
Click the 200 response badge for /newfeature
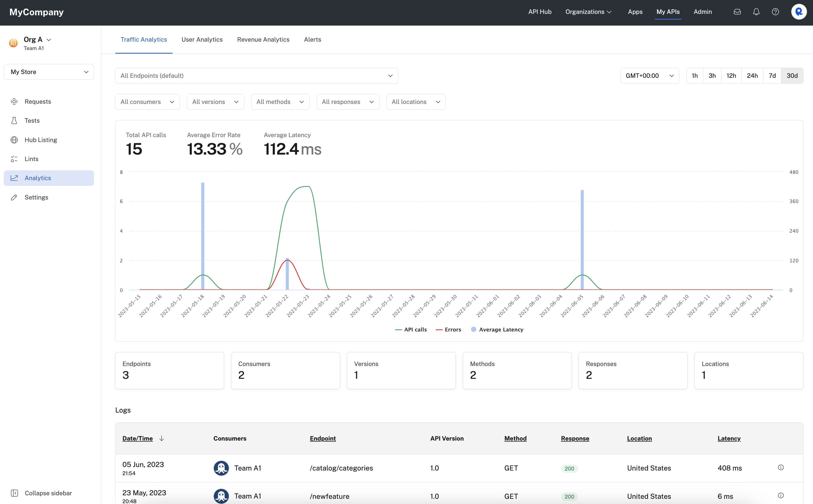pos(569,496)
